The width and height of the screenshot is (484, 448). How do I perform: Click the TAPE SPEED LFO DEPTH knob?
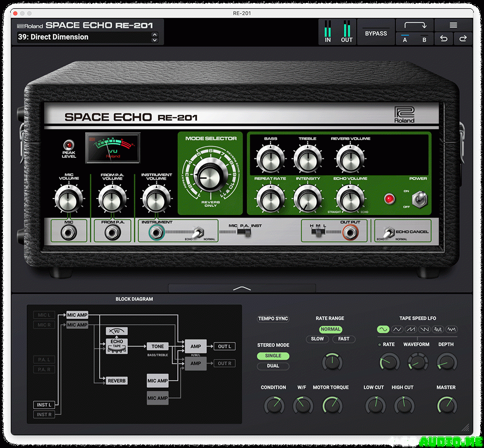click(446, 362)
